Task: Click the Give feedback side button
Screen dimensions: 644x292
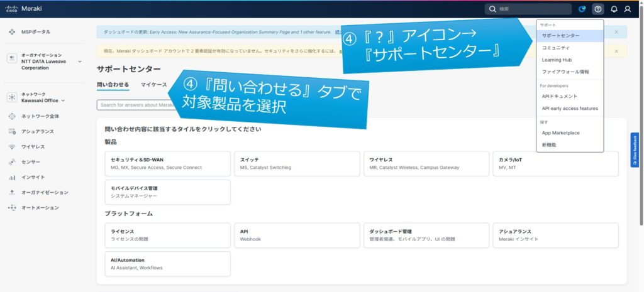Action: click(x=635, y=150)
